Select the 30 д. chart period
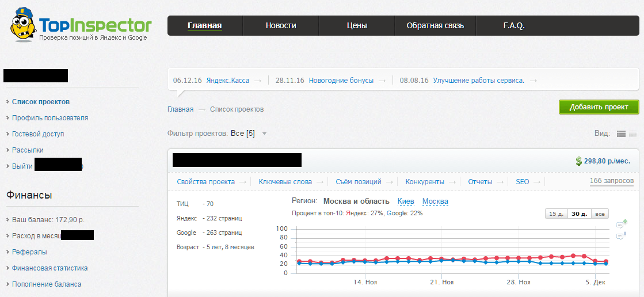644x297 pixels. point(579,214)
